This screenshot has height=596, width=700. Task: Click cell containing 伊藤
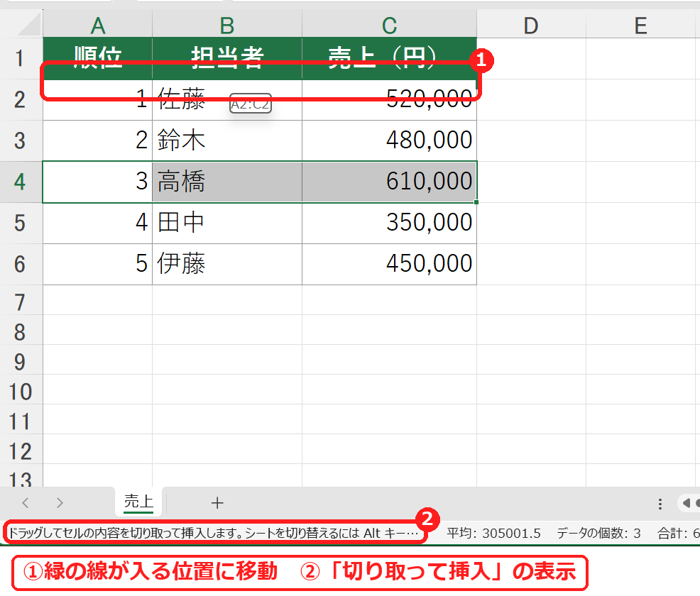tap(227, 264)
